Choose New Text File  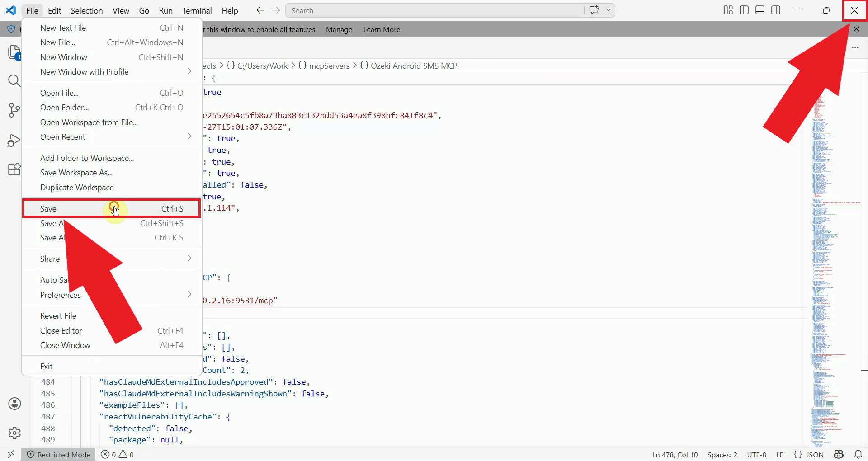111,28
